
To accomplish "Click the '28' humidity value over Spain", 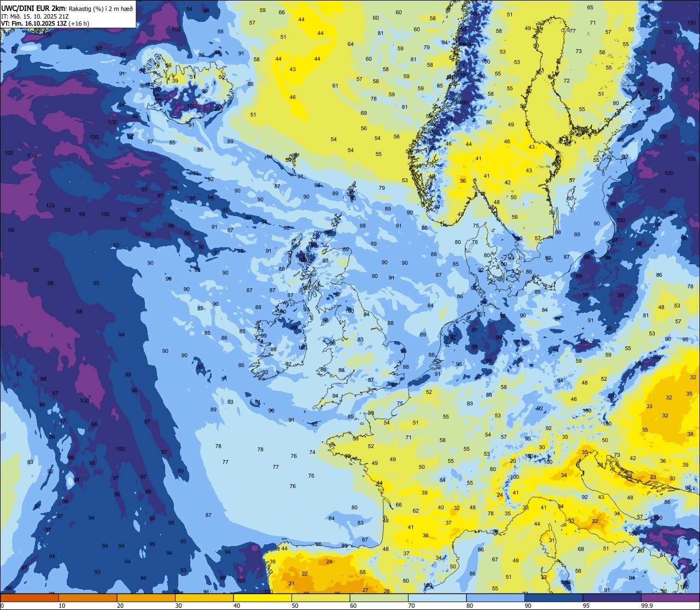I will point(387,591).
